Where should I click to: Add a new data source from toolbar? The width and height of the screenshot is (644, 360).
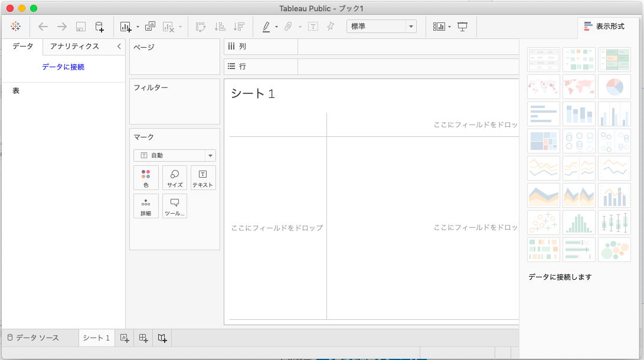[99, 27]
